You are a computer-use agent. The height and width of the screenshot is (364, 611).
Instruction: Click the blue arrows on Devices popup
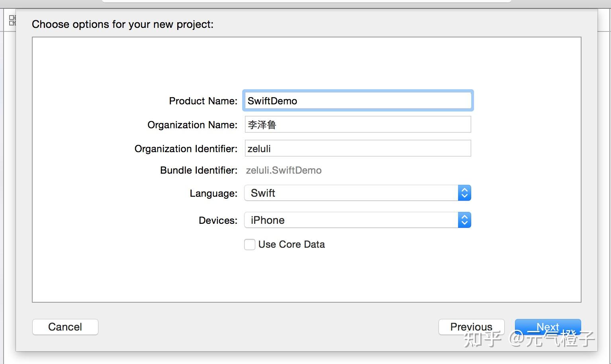coord(464,220)
